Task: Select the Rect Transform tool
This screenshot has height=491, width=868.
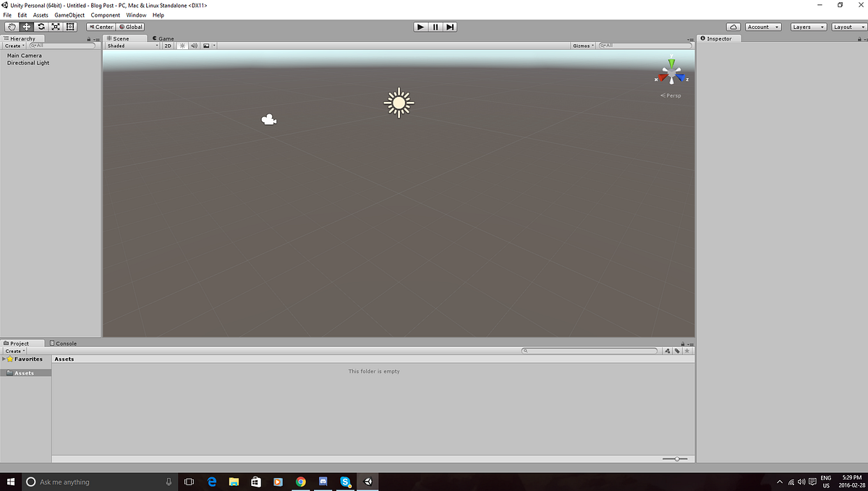Action: (70, 27)
